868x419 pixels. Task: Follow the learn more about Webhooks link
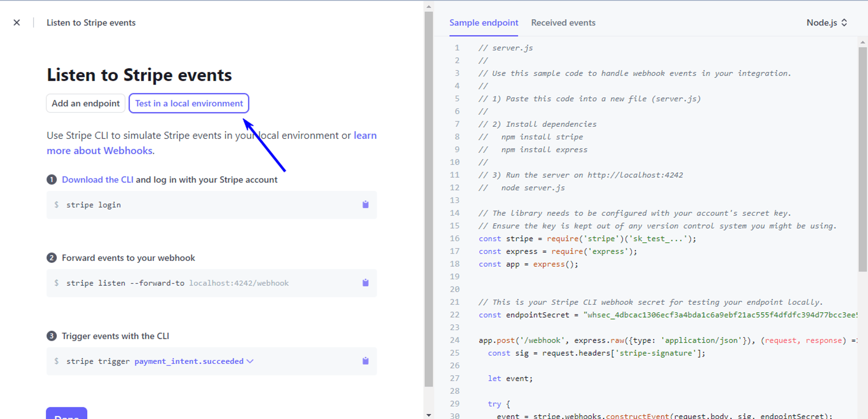point(99,151)
